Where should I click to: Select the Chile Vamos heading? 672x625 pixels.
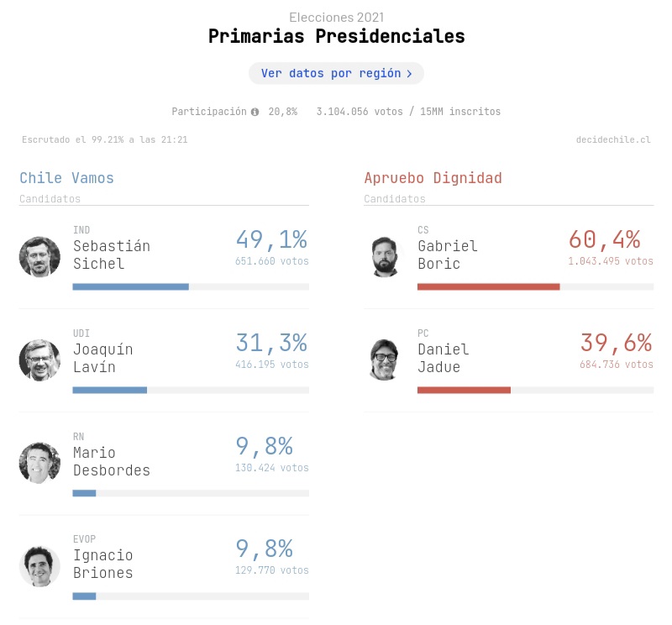(x=66, y=178)
